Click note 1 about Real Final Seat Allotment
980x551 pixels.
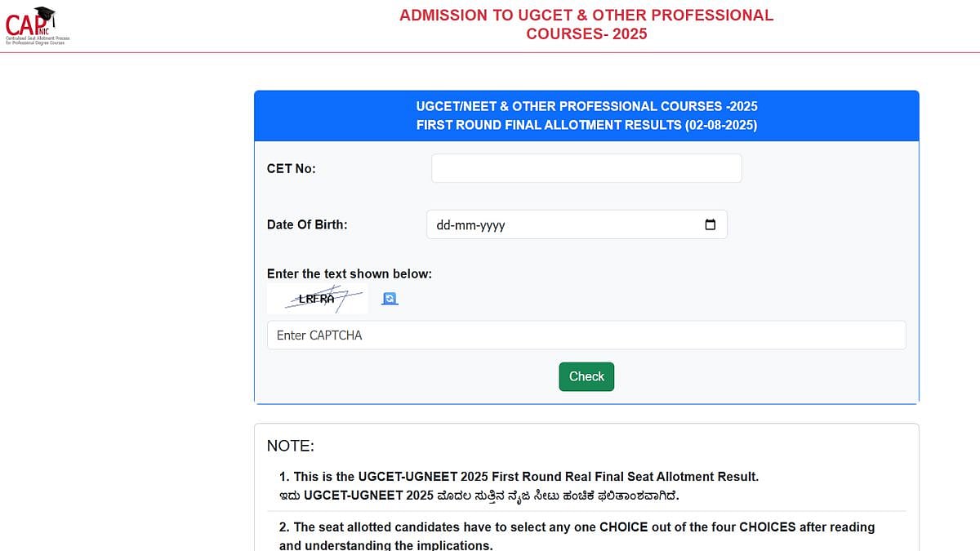pyautogui.click(x=519, y=476)
